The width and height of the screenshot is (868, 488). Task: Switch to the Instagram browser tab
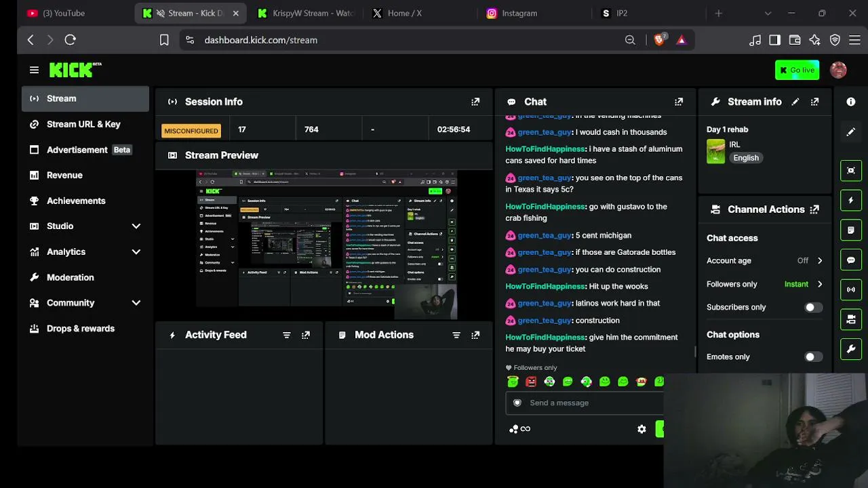(536, 13)
